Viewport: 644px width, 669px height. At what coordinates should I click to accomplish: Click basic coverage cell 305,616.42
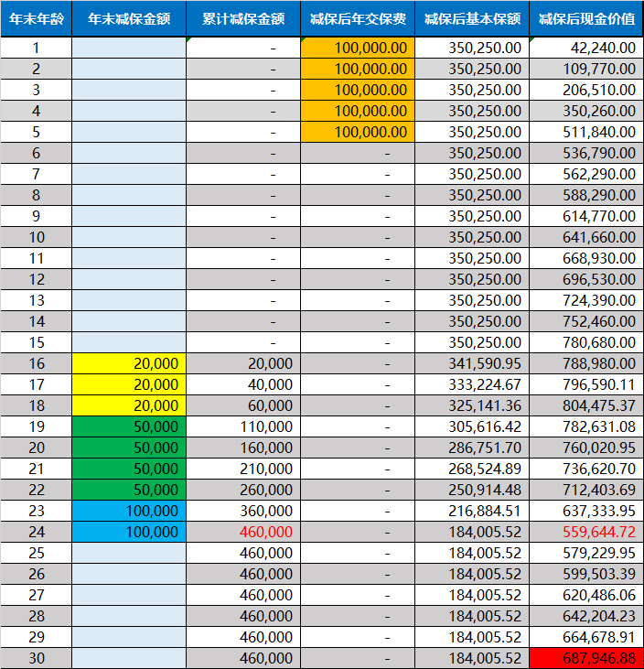click(x=472, y=426)
